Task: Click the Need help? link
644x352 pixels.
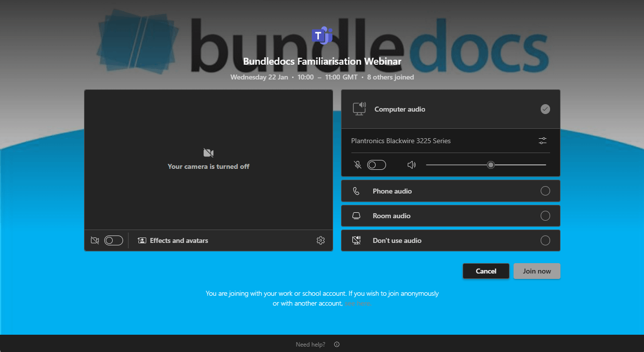Action: 310,345
